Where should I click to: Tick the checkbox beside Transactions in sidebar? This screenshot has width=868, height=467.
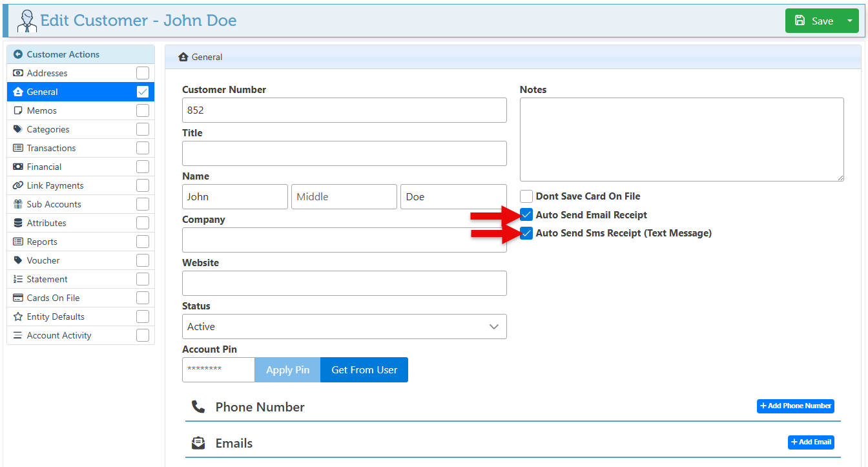click(x=143, y=148)
